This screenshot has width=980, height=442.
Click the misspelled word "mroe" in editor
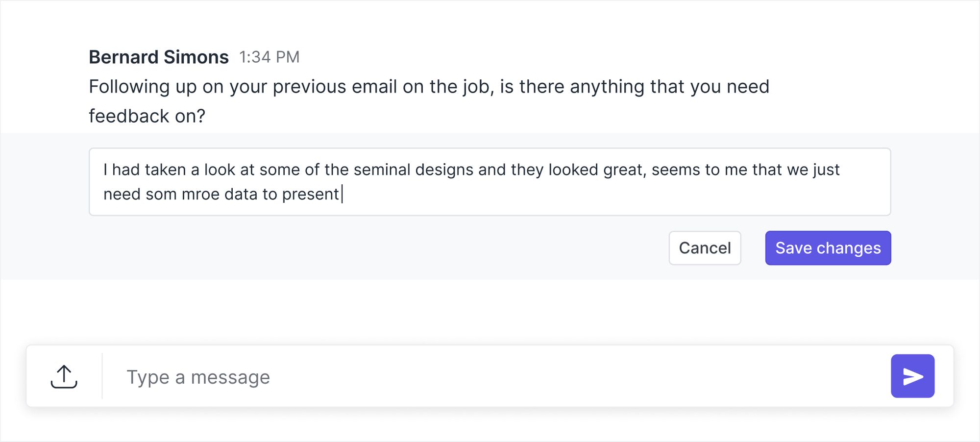(x=200, y=195)
